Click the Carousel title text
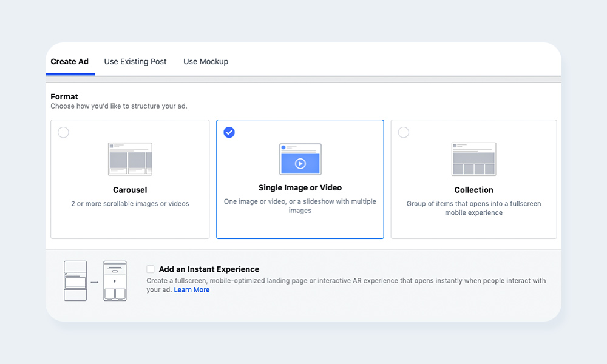Screen dimensions: 607x364 130,190
